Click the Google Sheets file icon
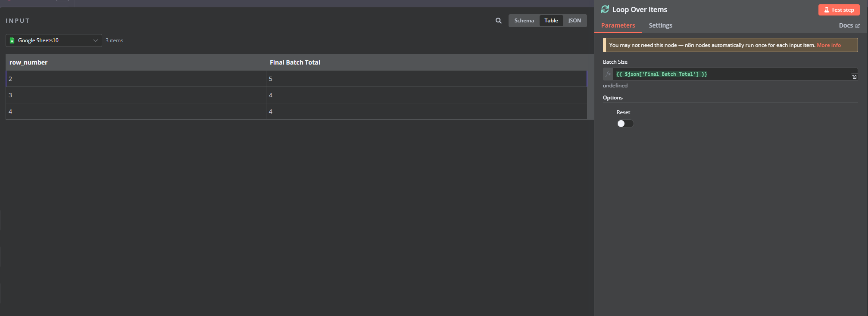 pyautogui.click(x=12, y=40)
